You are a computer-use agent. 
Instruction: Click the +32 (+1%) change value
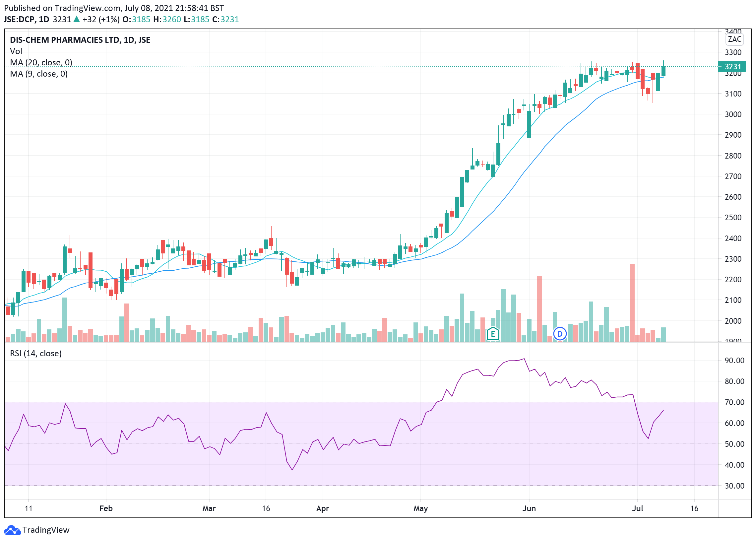101,19
